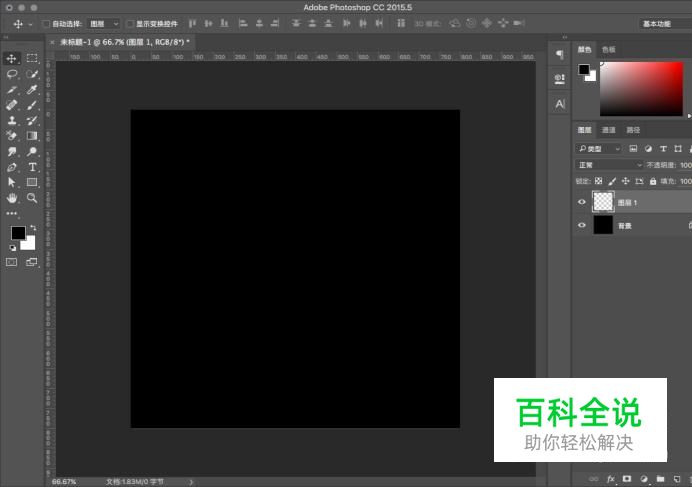692x487 pixels.
Task: Enable the 自动选择 checkbox
Action: point(46,23)
